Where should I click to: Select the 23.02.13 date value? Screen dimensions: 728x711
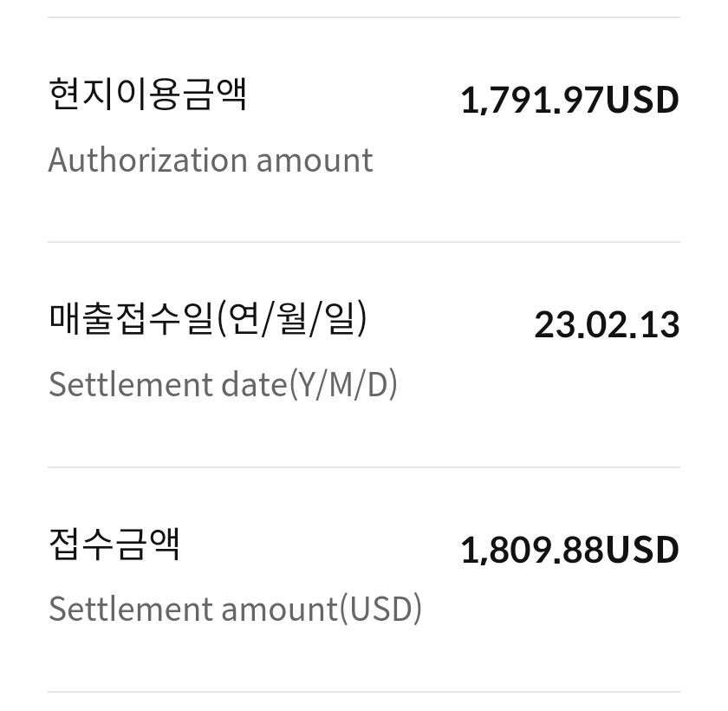tap(607, 325)
